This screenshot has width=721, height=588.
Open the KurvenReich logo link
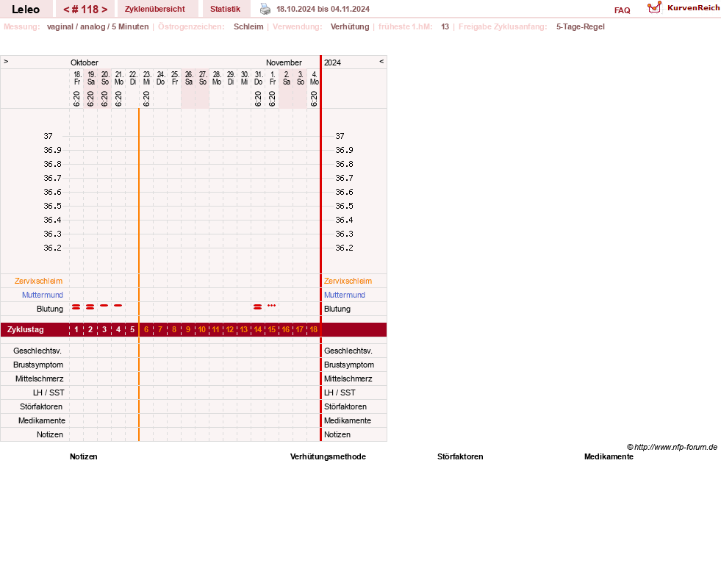point(684,8)
